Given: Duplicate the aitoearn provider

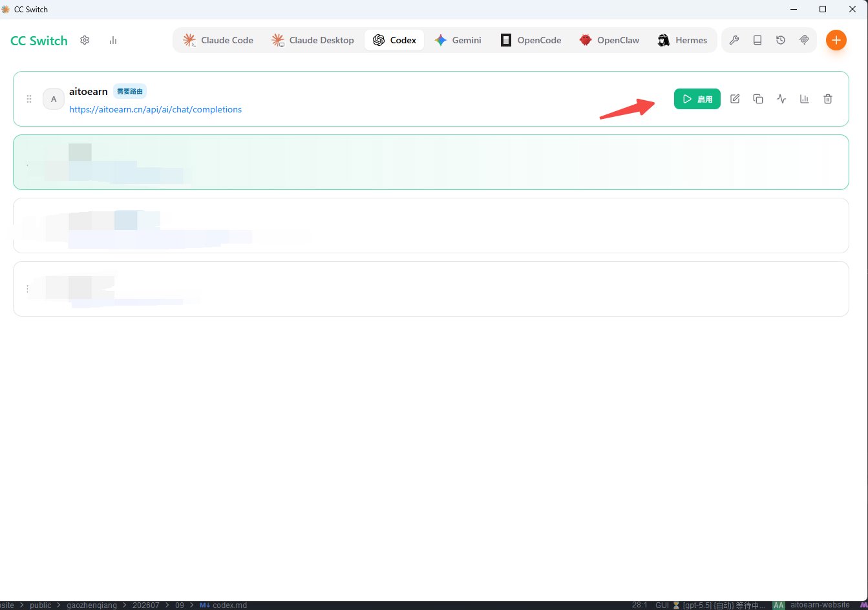Looking at the screenshot, I should pos(758,99).
